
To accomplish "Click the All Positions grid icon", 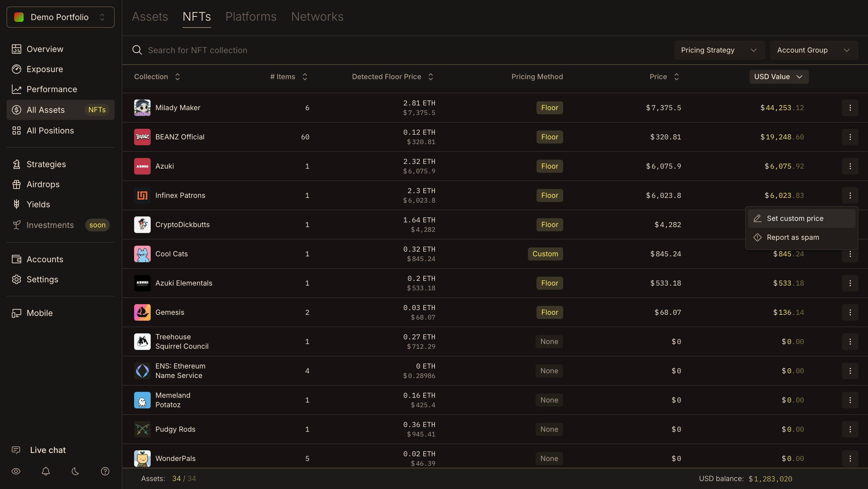I will pyautogui.click(x=16, y=131).
